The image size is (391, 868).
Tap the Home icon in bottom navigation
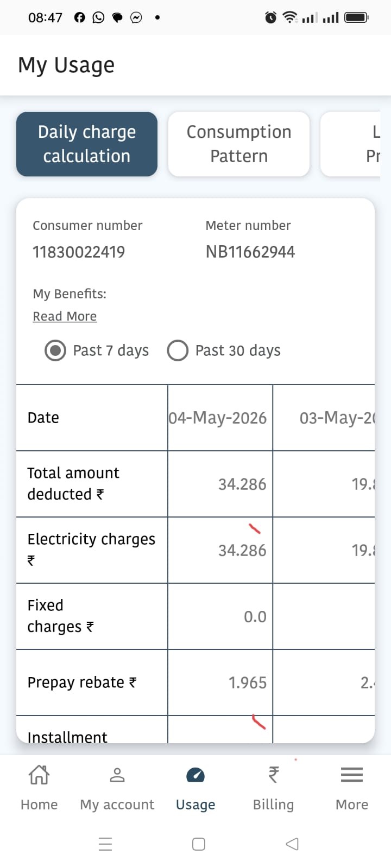coord(39,775)
